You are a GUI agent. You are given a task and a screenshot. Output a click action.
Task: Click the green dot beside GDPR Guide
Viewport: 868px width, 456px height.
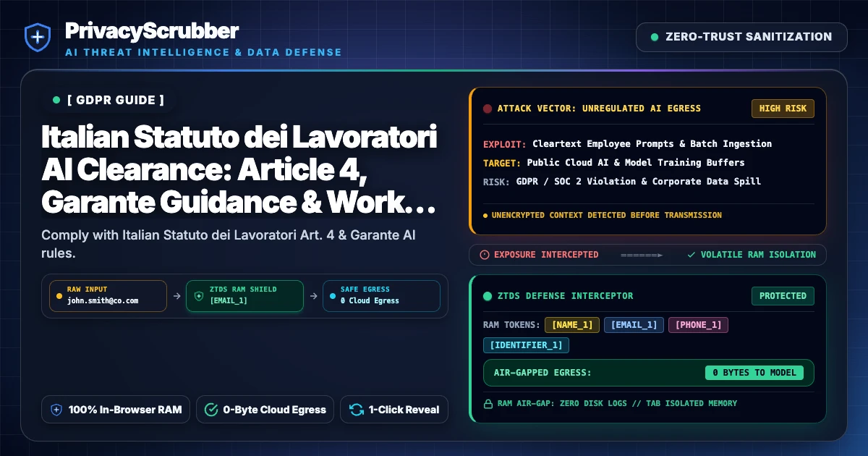coord(56,100)
